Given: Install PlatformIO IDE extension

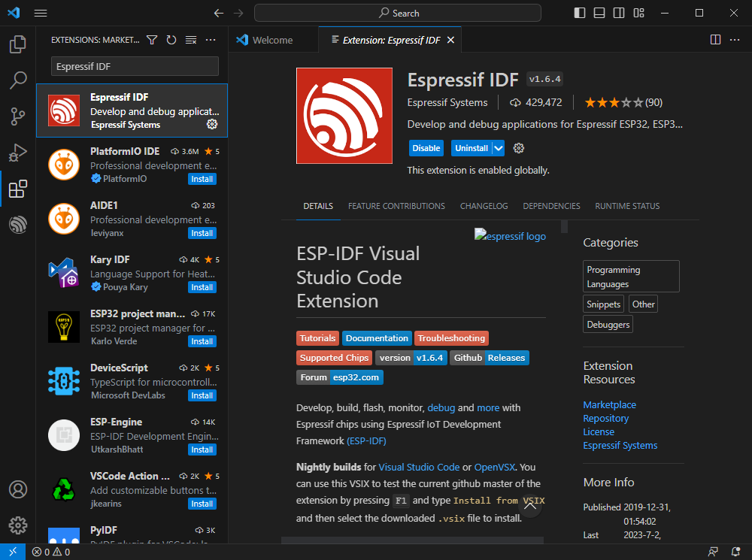Looking at the screenshot, I should 202,179.
